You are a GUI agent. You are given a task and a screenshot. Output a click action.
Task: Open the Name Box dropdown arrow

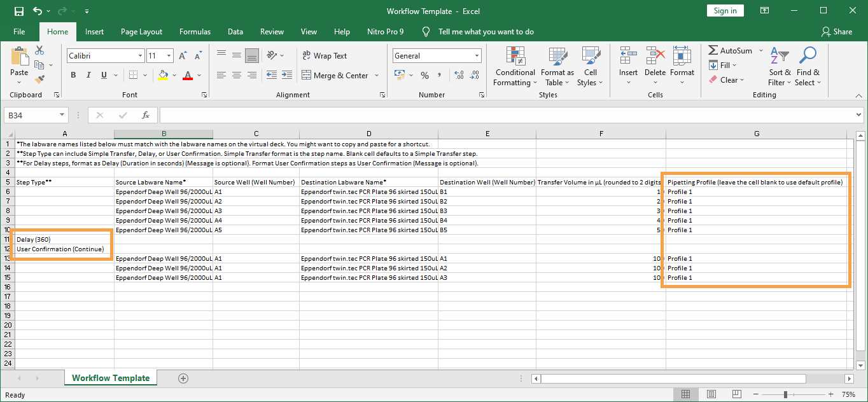pos(62,115)
